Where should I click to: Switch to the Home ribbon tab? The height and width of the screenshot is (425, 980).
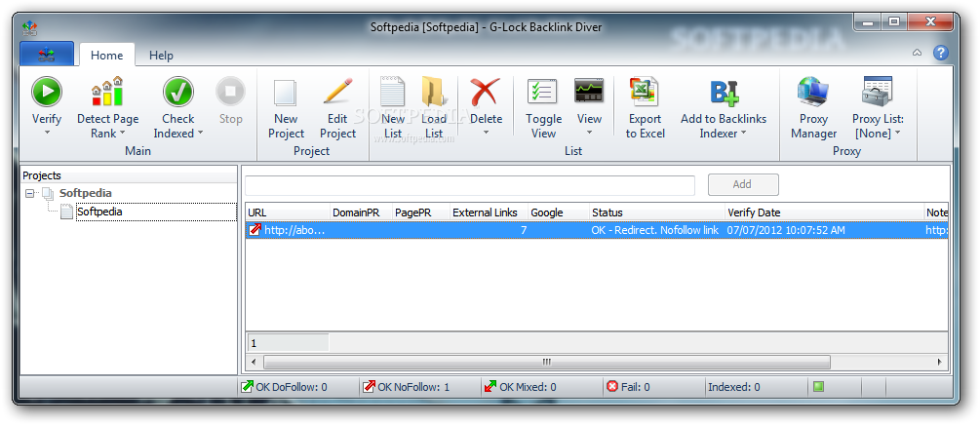(107, 55)
